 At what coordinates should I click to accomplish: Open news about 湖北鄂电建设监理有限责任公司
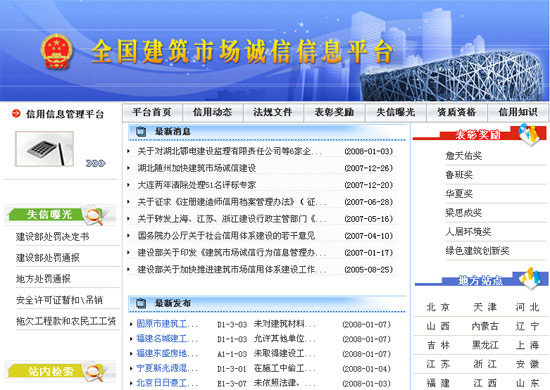click(x=229, y=151)
